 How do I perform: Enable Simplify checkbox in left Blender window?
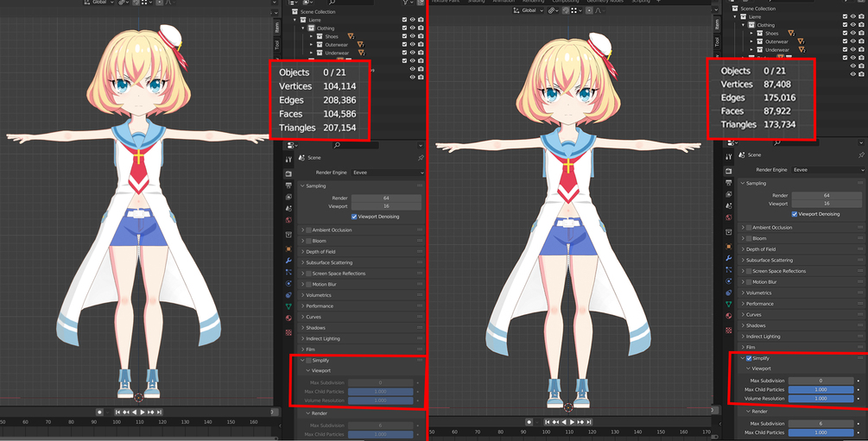click(x=309, y=360)
